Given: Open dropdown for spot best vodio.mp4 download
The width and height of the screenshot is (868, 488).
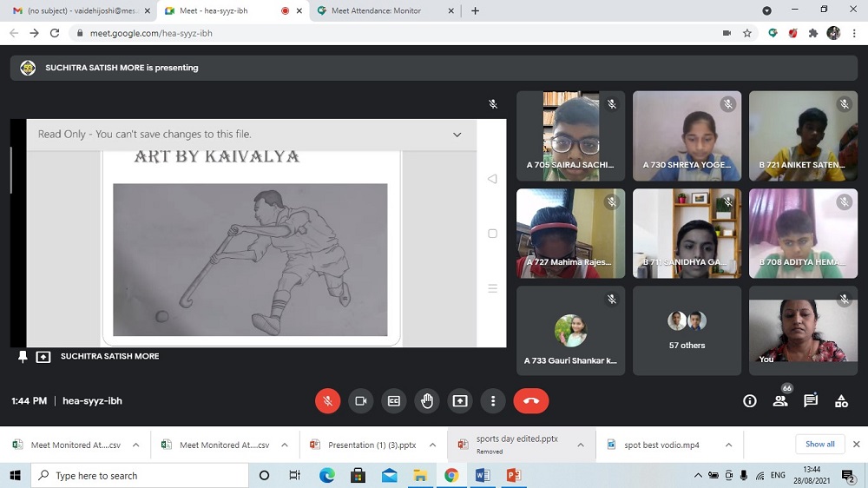Looking at the screenshot, I should 729,445.
